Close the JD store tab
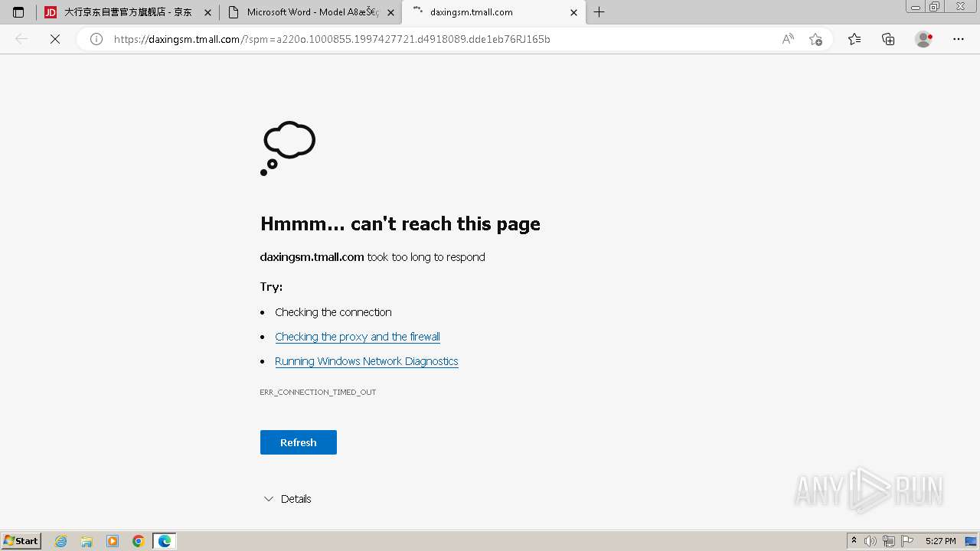 click(207, 12)
